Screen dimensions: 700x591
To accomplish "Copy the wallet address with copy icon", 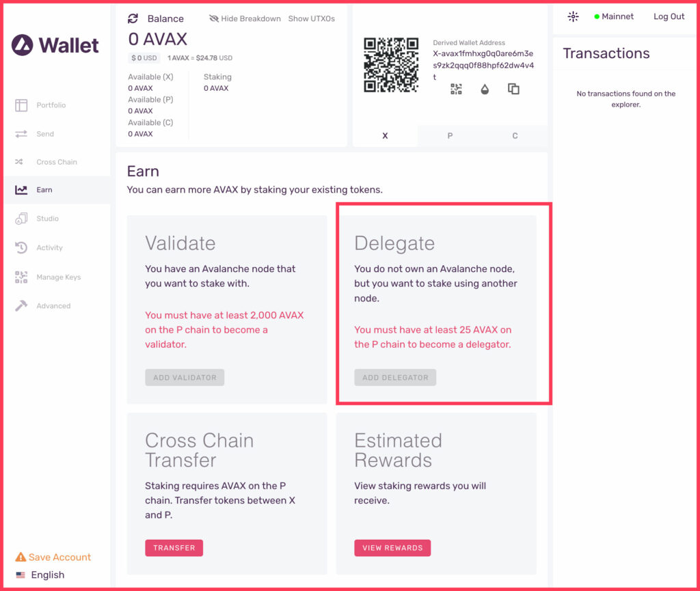I will point(513,89).
